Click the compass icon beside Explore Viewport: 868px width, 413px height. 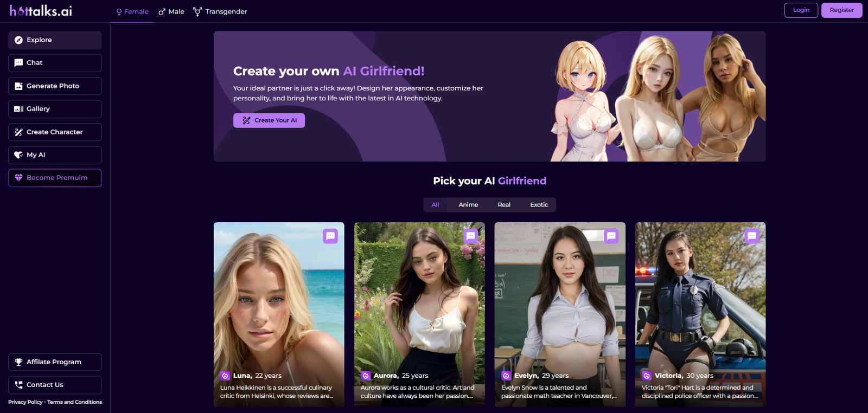18,40
